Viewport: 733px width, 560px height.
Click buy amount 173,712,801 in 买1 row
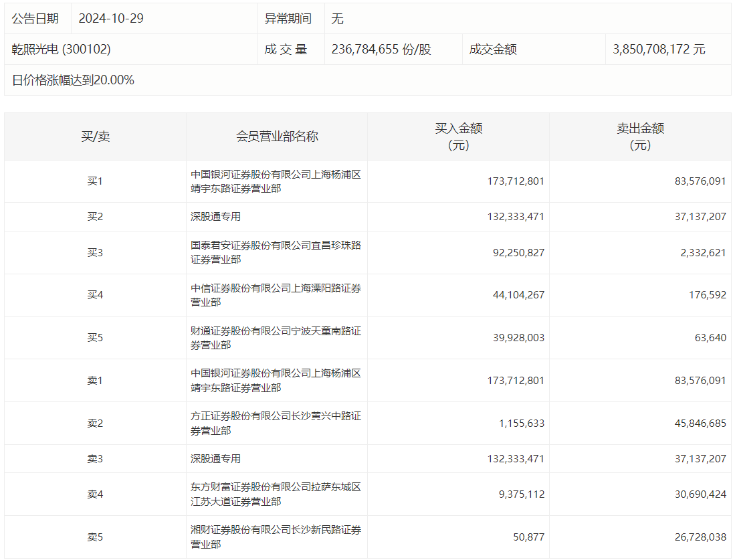click(516, 181)
